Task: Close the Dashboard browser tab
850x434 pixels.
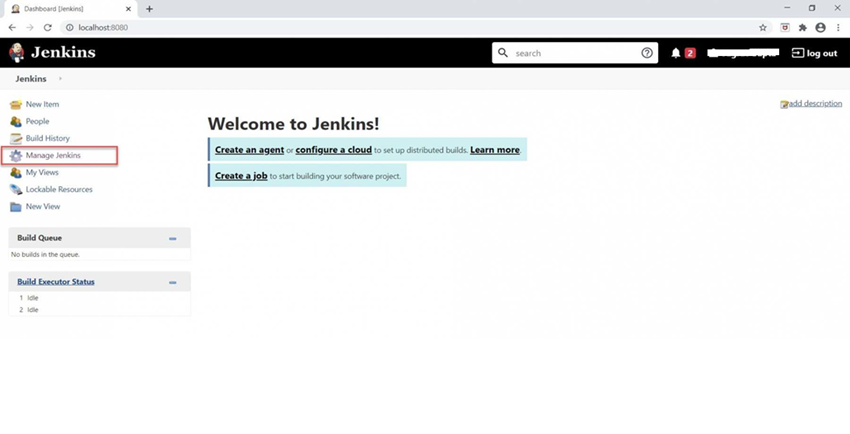Action: pyautogui.click(x=128, y=9)
